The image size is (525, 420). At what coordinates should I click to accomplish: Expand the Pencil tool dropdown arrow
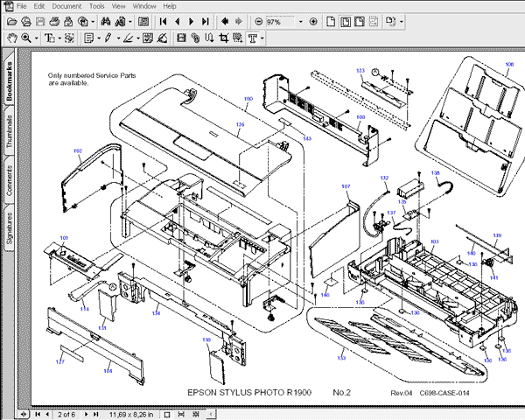click(x=118, y=38)
